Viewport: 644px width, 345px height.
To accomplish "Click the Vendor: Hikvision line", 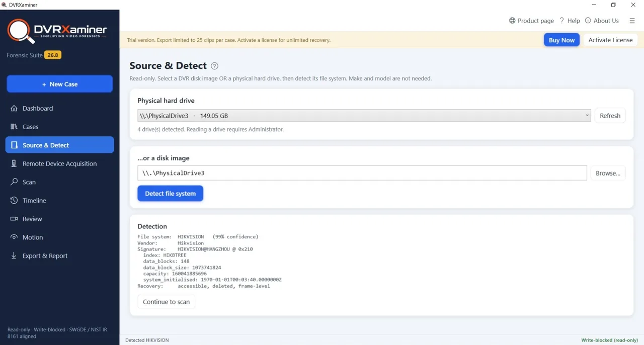I will (x=171, y=243).
